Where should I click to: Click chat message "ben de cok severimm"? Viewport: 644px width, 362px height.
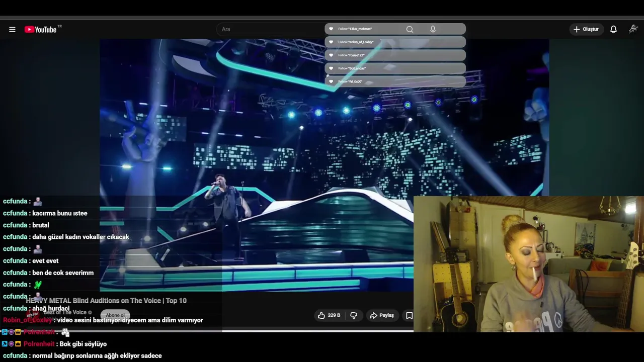(63, 273)
